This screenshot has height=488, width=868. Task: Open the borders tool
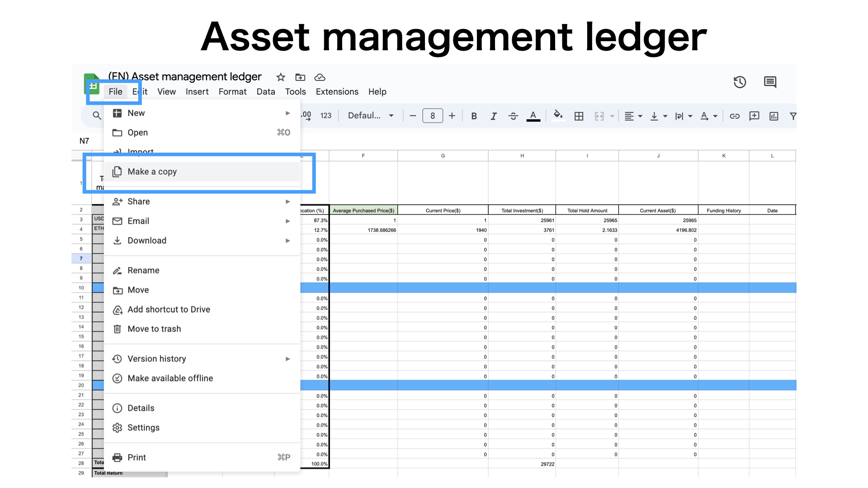pyautogui.click(x=579, y=116)
